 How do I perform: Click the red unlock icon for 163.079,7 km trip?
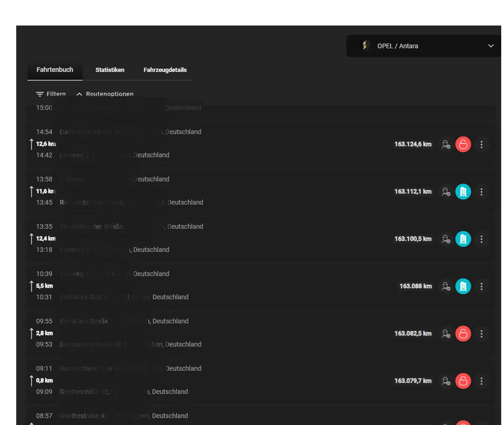[x=463, y=381]
